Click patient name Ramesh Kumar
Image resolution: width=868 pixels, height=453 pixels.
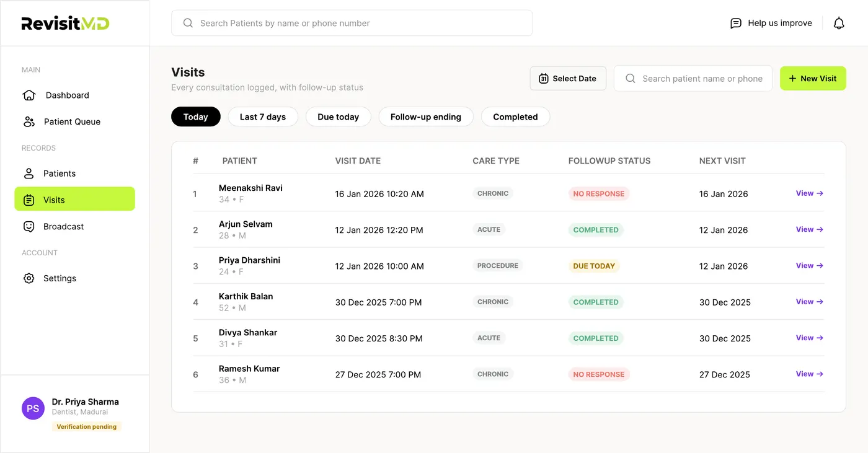pos(249,368)
